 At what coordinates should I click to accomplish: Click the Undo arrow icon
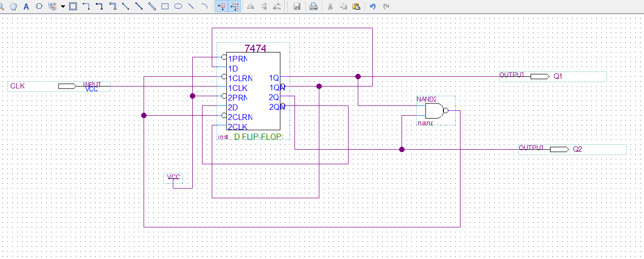(x=373, y=6)
